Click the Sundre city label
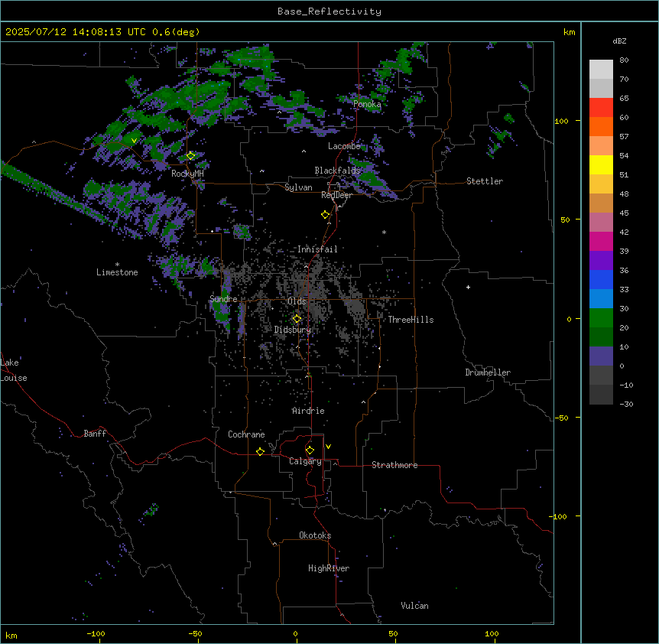Image resolution: width=659 pixels, height=644 pixels. point(223,299)
